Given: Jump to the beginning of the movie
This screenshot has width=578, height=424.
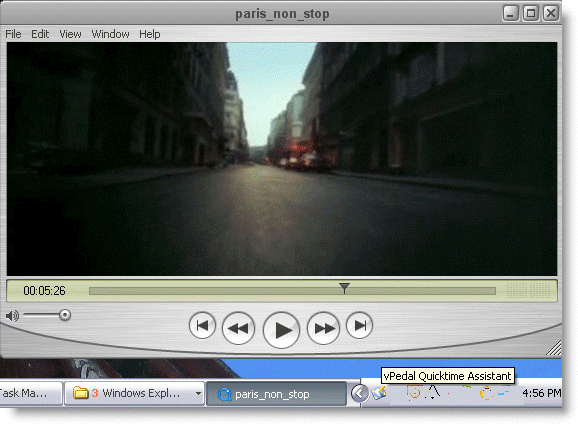Looking at the screenshot, I should tap(202, 325).
